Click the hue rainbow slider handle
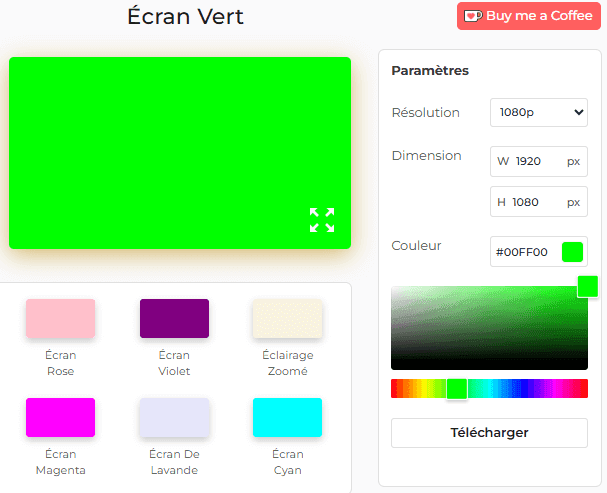The width and height of the screenshot is (607, 493). pos(457,389)
